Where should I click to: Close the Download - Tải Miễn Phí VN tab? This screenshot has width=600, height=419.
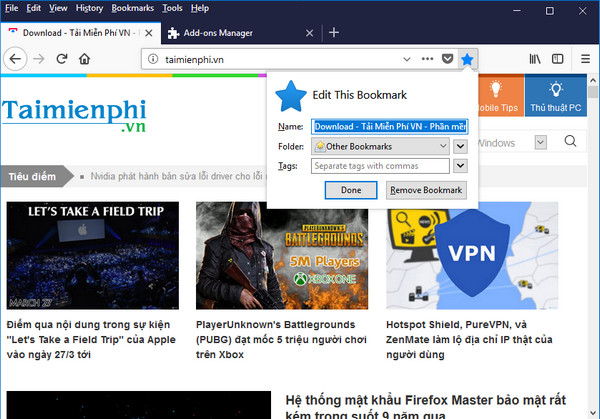pyautogui.click(x=149, y=33)
